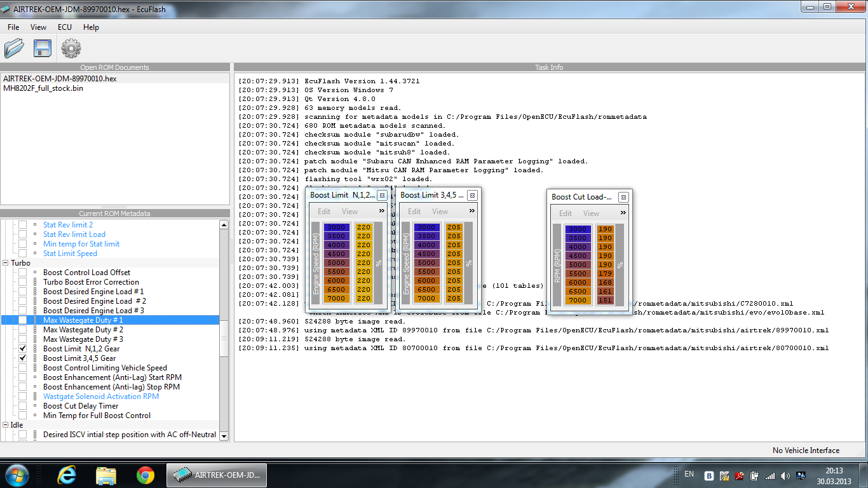Screen dimensions: 868x488
Task: Expand the overflow chevron in Boost Cut Load window
Action: tap(623, 213)
